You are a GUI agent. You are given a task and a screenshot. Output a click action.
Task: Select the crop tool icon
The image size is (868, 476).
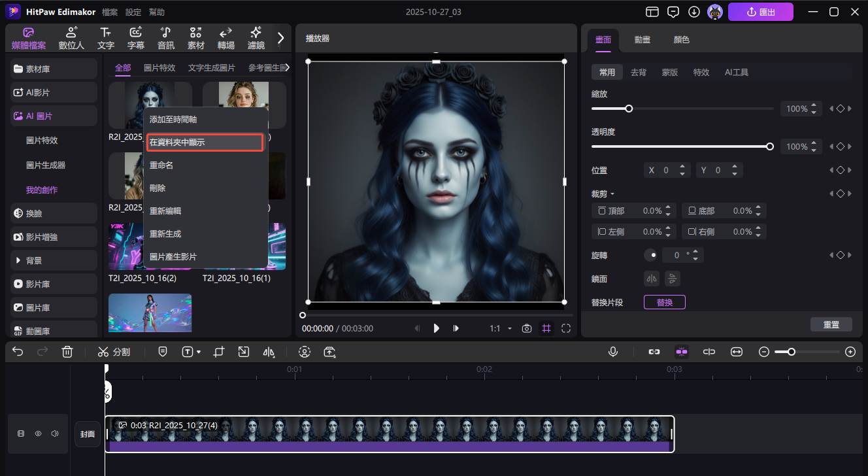coord(219,352)
